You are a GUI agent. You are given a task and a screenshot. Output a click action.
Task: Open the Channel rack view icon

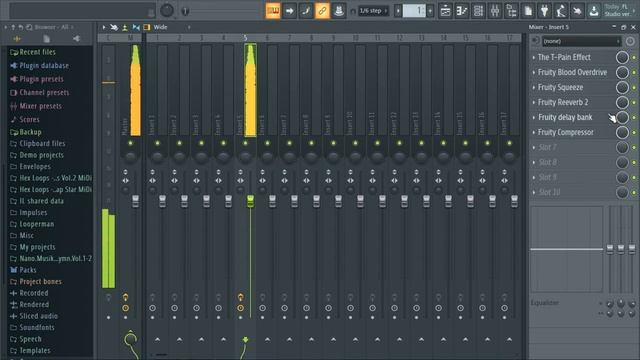click(478, 11)
